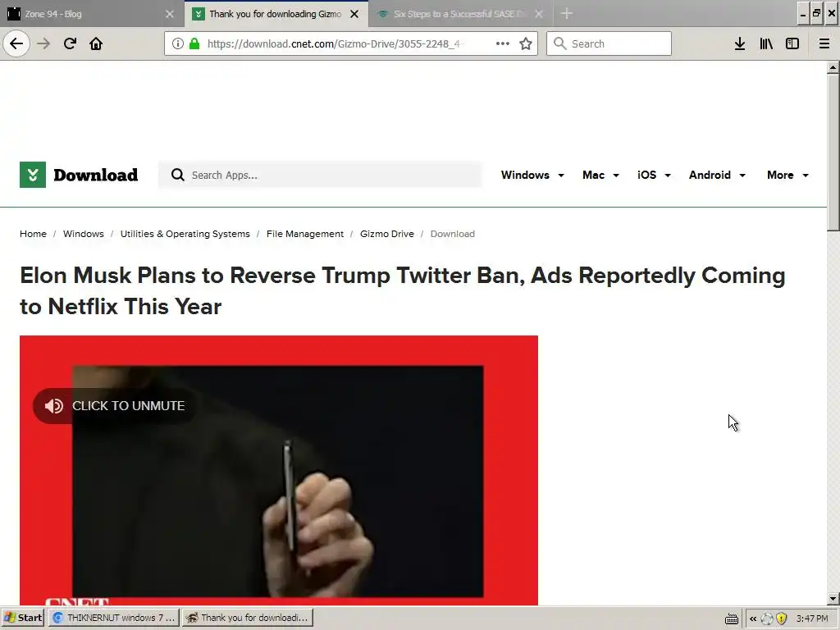Screen dimensions: 840x630
Task: Click the forward navigation arrow
Action: point(43,43)
